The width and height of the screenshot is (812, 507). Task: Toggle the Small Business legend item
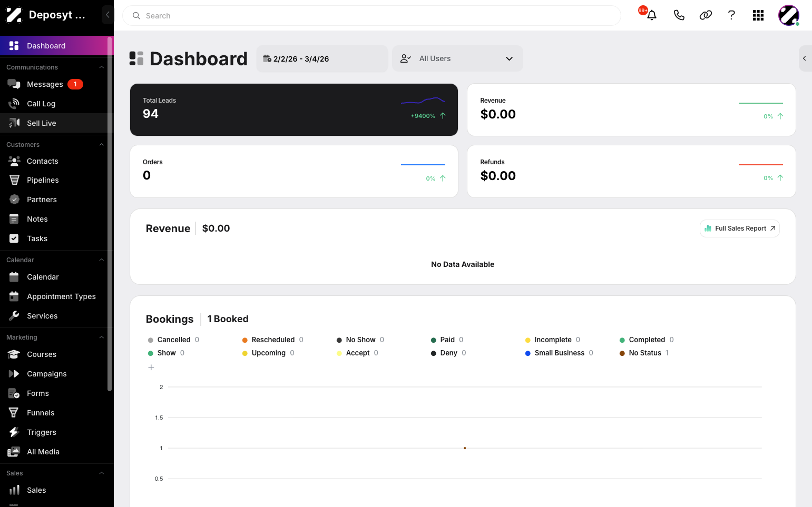559,353
